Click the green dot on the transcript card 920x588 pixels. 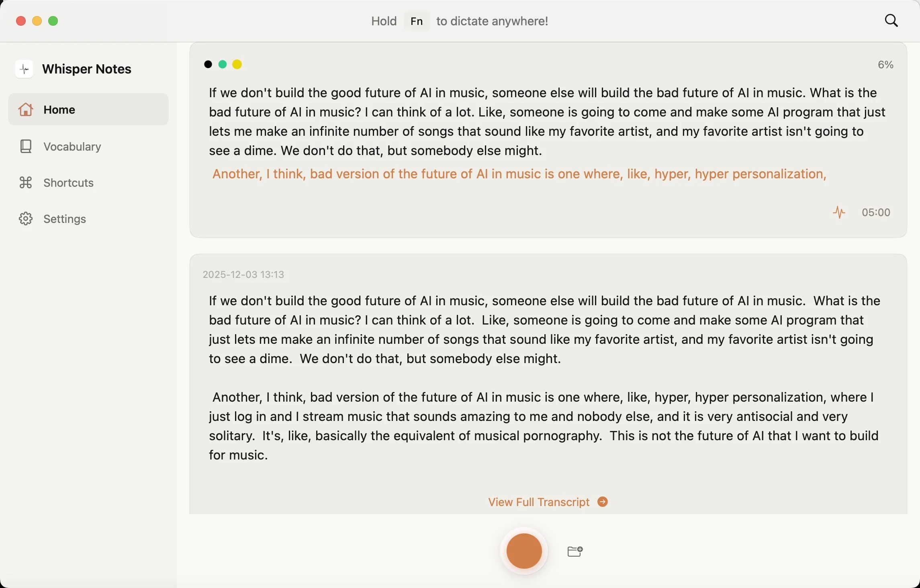223,64
